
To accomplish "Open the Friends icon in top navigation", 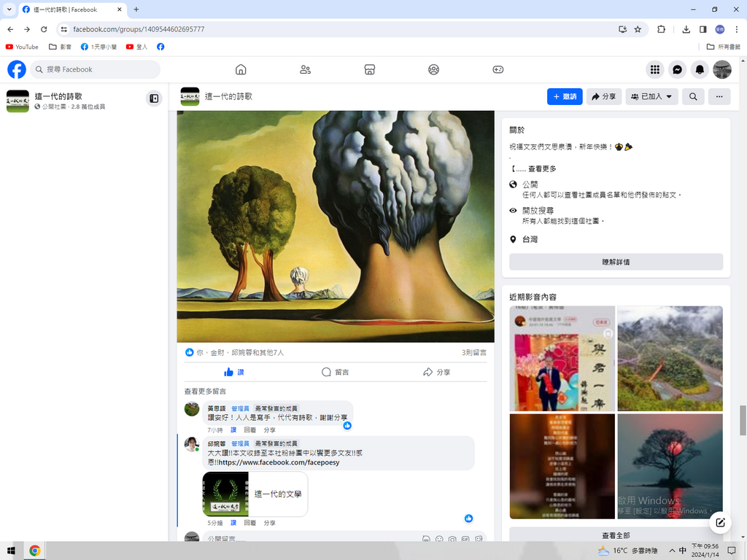I will (x=305, y=69).
